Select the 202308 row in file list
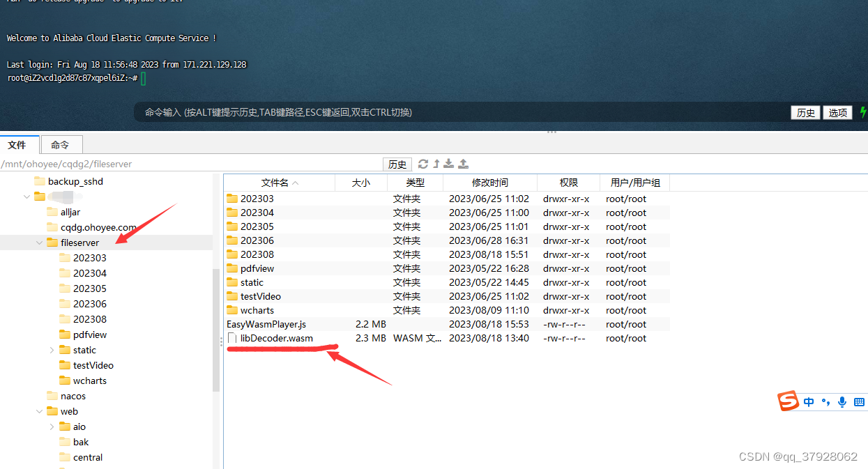The image size is (868, 469). click(x=447, y=254)
